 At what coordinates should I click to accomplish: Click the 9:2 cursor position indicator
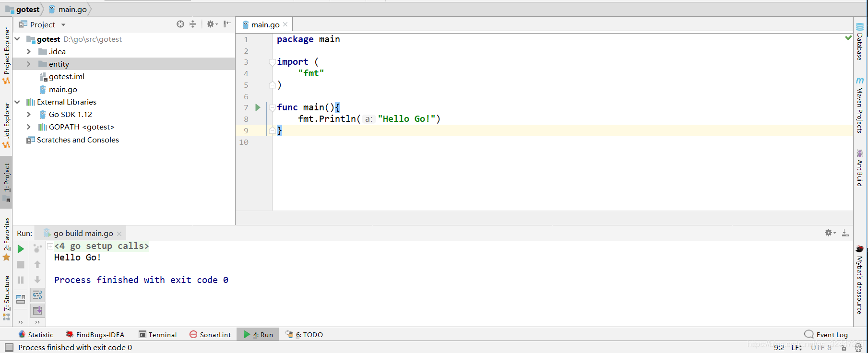coord(779,348)
